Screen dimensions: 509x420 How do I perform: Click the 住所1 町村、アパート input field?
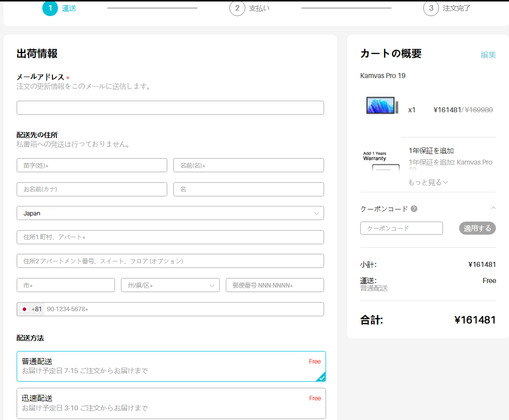170,237
